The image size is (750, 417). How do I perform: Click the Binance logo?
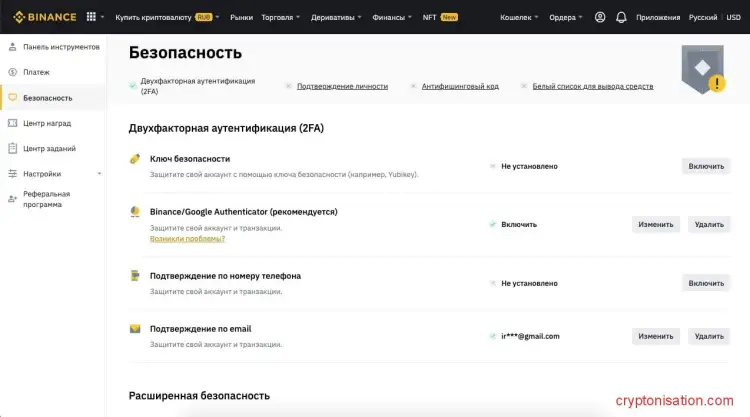coord(44,17)
